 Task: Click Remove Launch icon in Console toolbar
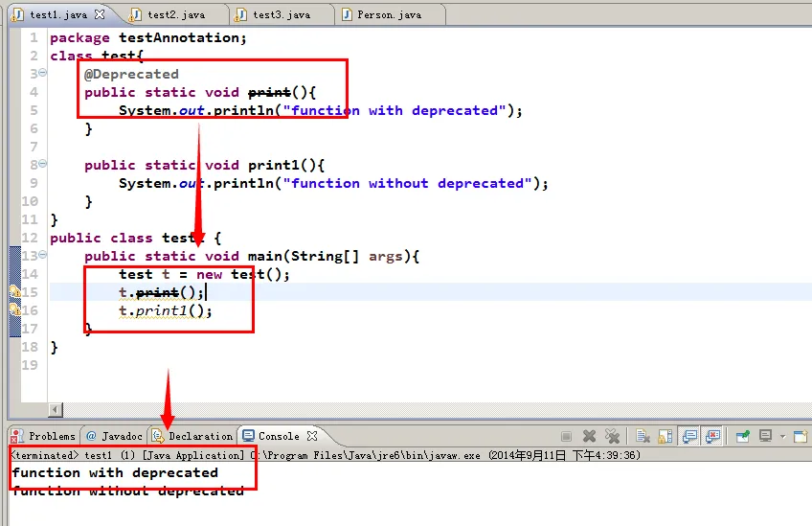click(x=589, y=436)
